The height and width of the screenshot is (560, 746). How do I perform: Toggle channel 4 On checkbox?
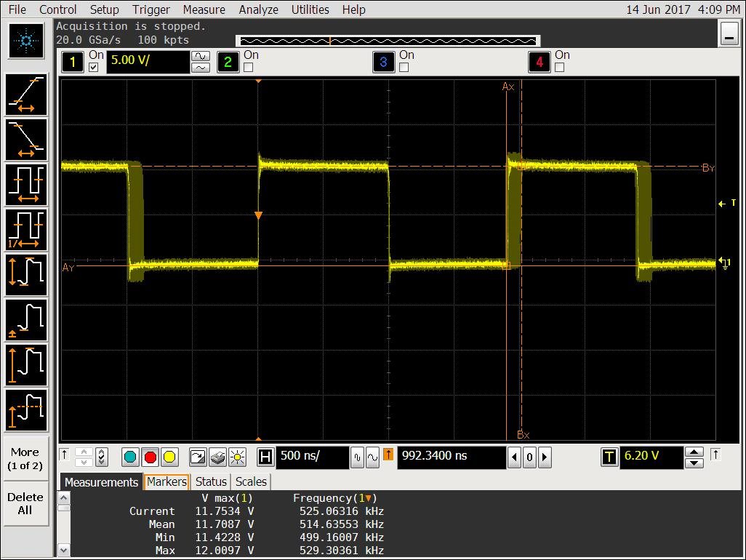pyautogui.click(x=560, y=67)
